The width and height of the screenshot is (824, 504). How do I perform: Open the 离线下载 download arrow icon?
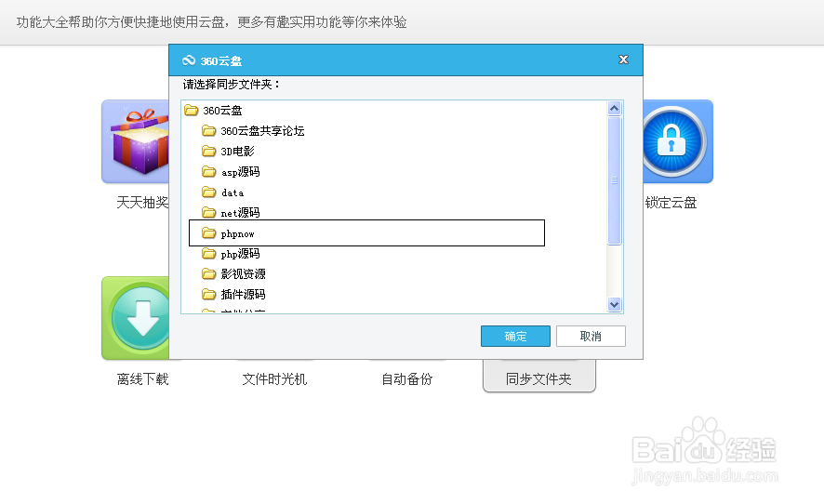click(x=136, y=318)
